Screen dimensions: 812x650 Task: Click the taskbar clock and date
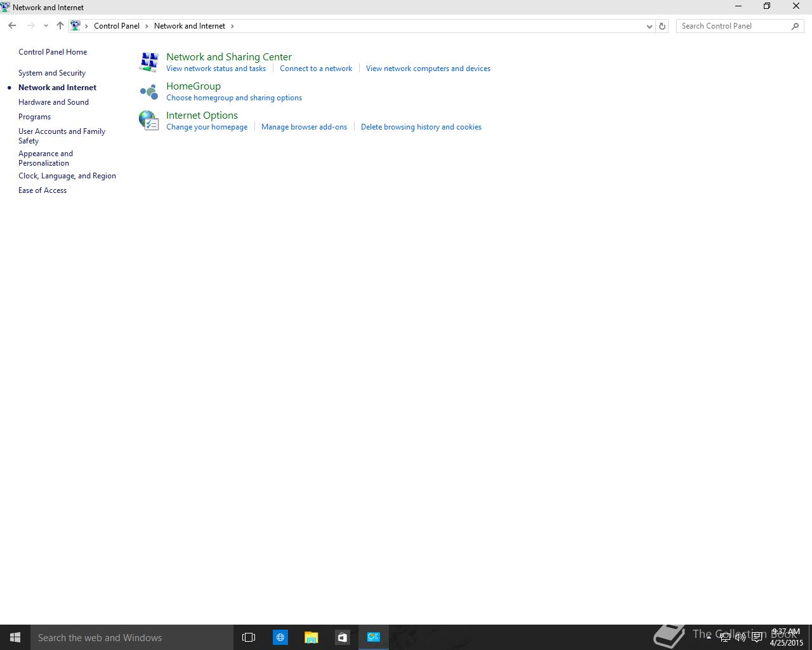pyautogui.click(x=786, y=637)
